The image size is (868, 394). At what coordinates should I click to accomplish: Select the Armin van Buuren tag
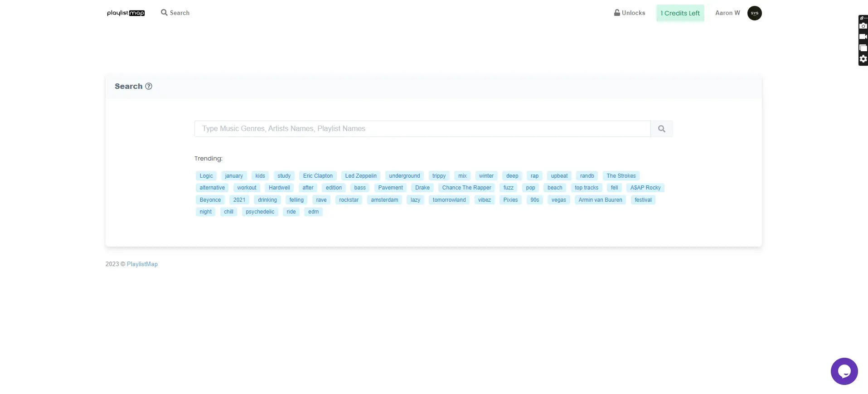click(x=600, y=200)
